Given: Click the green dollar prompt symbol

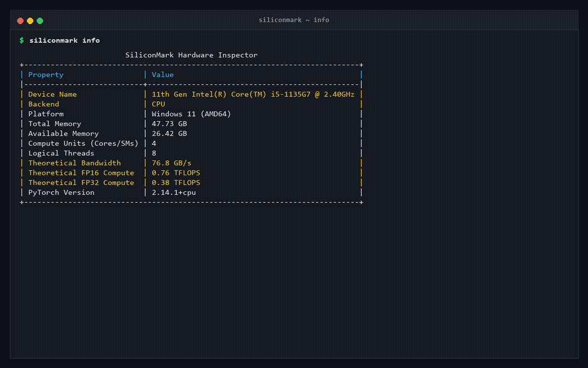Looking at the screenshot, I should tap(22, 40).
